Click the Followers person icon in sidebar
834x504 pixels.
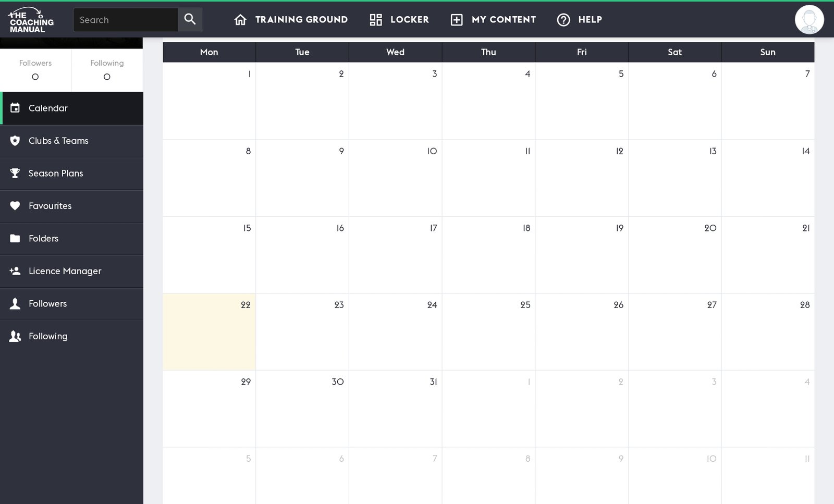point(15,303)
